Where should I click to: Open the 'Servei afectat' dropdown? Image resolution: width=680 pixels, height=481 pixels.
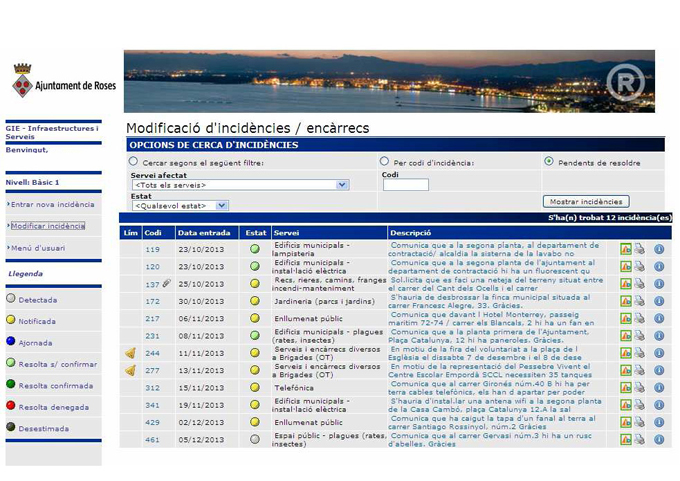tap(240, 185)
